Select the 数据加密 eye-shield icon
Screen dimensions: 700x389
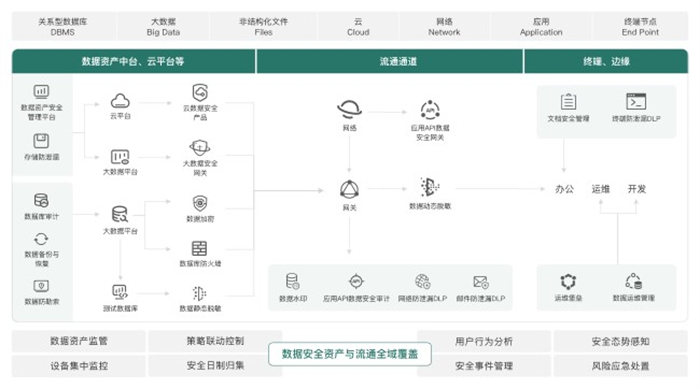(200, 203)
